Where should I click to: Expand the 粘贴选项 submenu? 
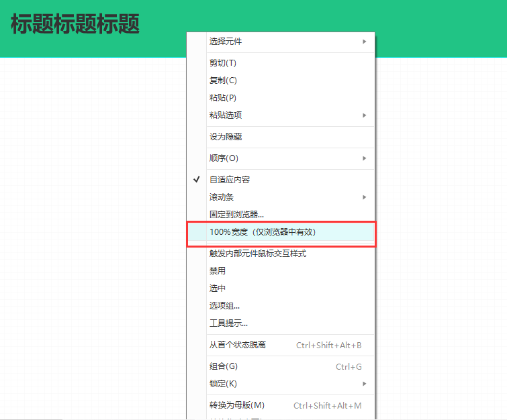click(226, 115)
